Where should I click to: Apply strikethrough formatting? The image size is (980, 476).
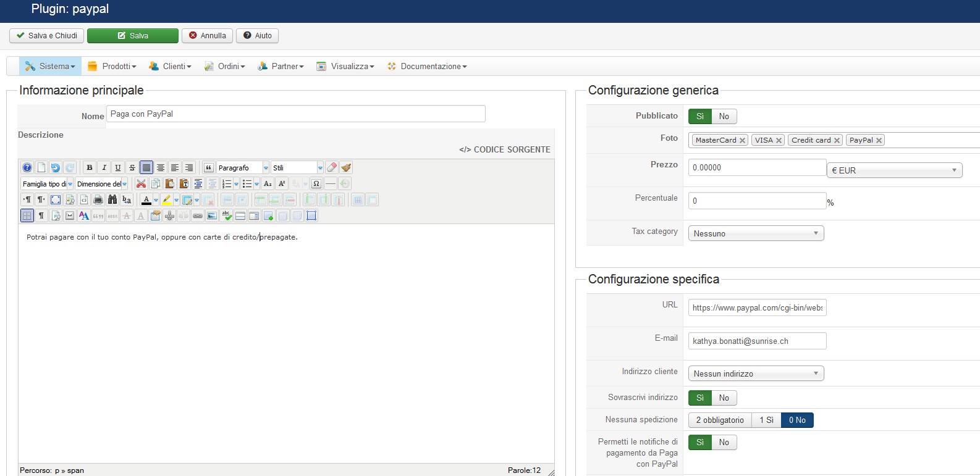coord(132,167)
